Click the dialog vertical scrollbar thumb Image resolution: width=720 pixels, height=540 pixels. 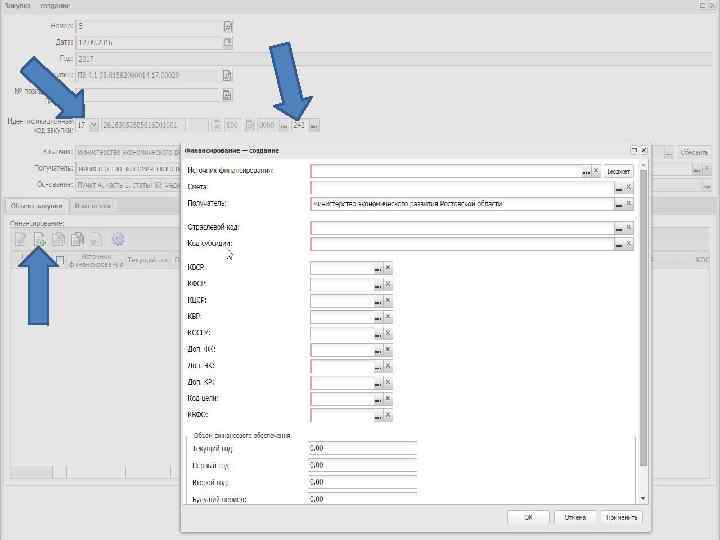coord(643,317)
